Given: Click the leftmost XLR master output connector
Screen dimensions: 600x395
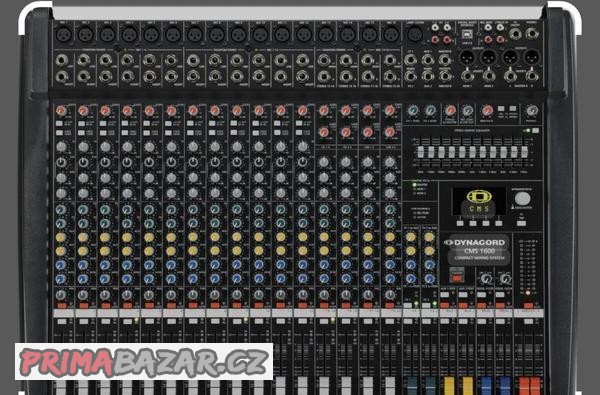Looking at the screenshot, I should click(467, 58).
